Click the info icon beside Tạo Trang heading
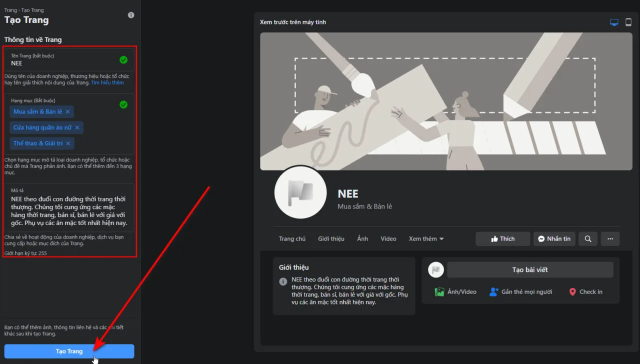Viewport: 640px width, 364px height. [131, 15]
